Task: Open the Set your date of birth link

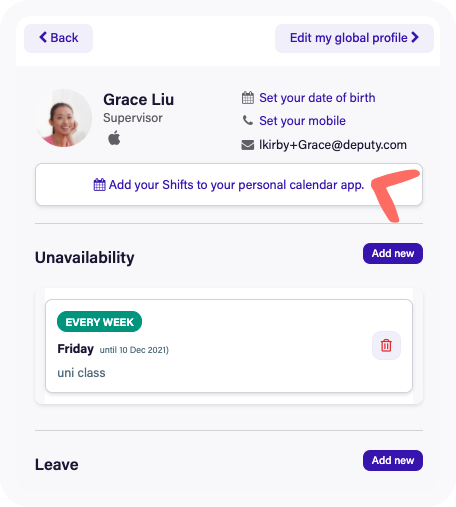Action: click(317, 98)
